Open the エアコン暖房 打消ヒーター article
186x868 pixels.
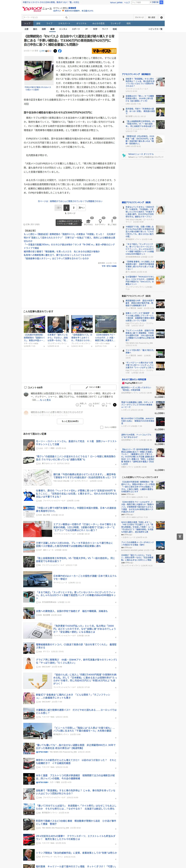(x=84, y=527)
